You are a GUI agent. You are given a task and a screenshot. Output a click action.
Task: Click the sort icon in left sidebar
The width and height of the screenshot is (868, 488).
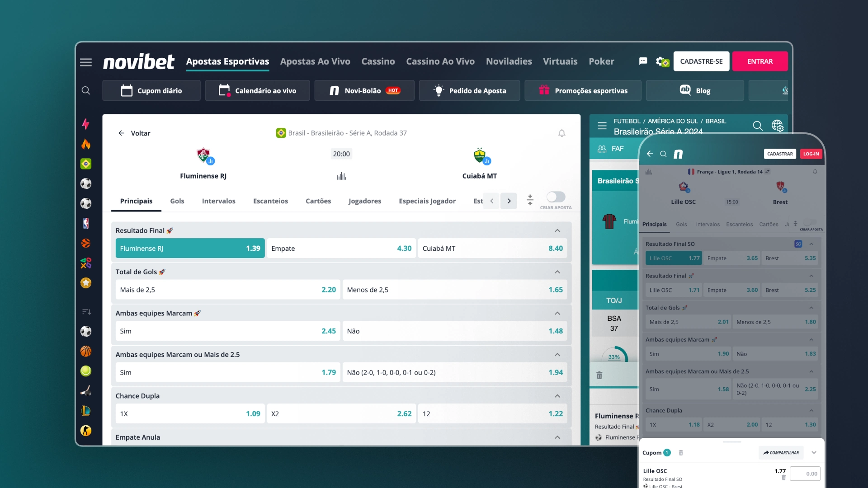point(86,312)
